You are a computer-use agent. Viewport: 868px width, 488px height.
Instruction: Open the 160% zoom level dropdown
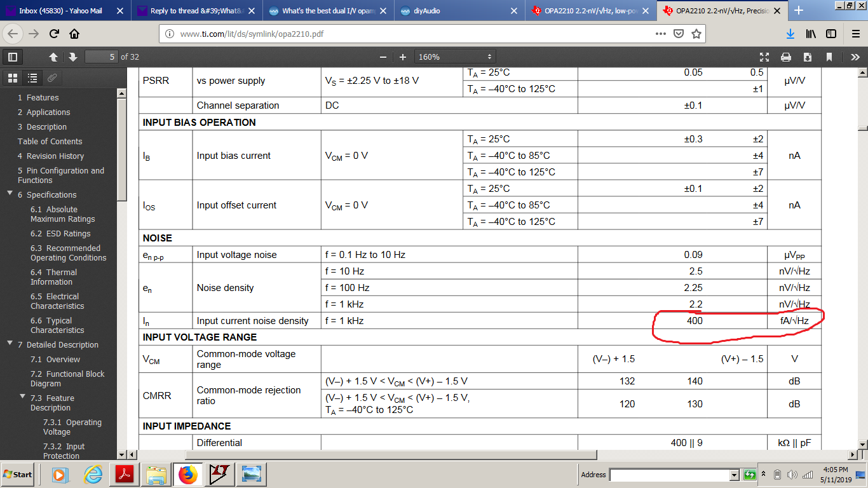pyautogui.click(x=454, y=57)
